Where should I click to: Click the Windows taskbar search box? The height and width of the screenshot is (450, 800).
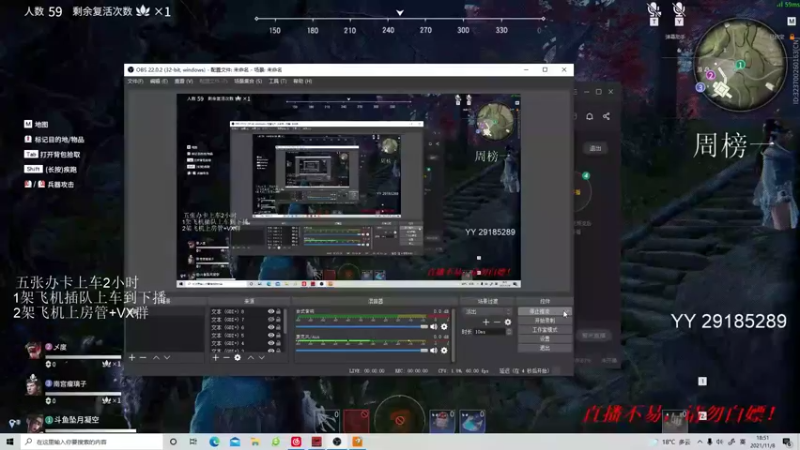92,441
